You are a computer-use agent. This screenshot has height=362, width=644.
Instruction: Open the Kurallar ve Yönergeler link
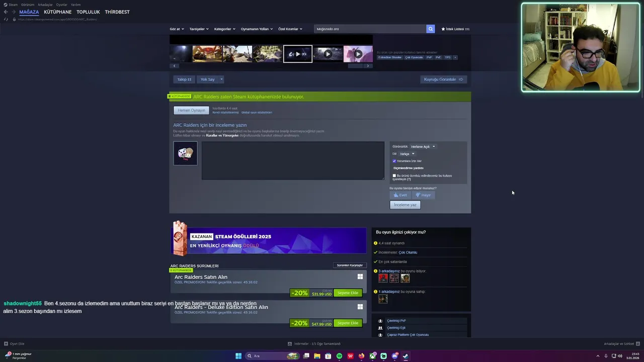click(222, 135)
